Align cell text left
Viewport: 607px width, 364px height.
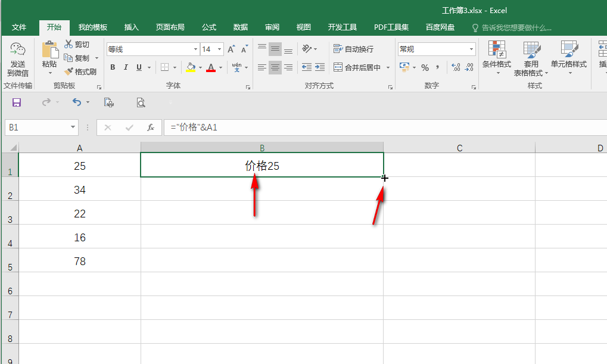[x=262, y=67]
